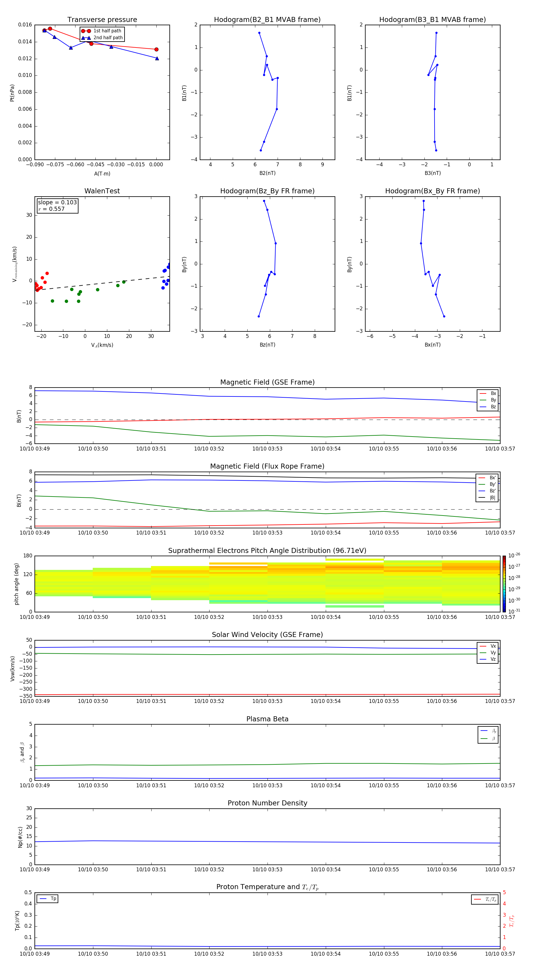The width and height of the screenshot is (535, 980).
Task: Click the 'Proton Temperature and Te/Tp' title
Action: pyautogui.click(x=267, y=887)
